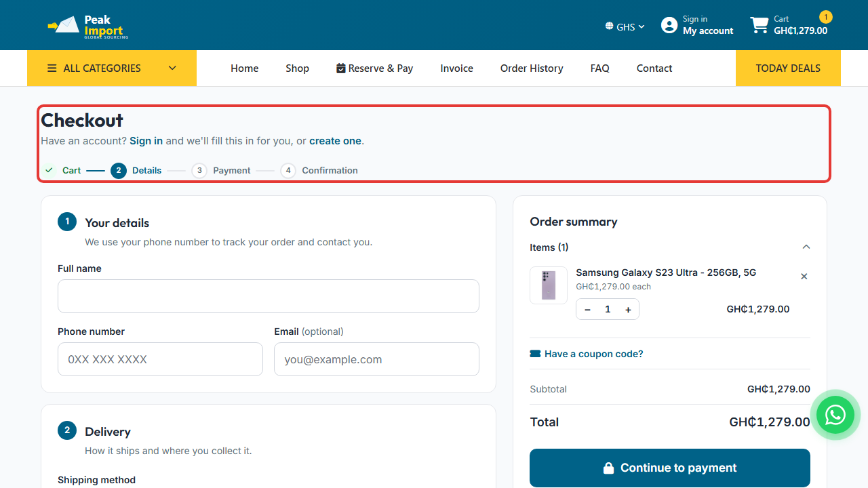Image resolution: width=868 pixels, height=488 pixels.
Task: Focus the Phone number field
Action: 160,359
